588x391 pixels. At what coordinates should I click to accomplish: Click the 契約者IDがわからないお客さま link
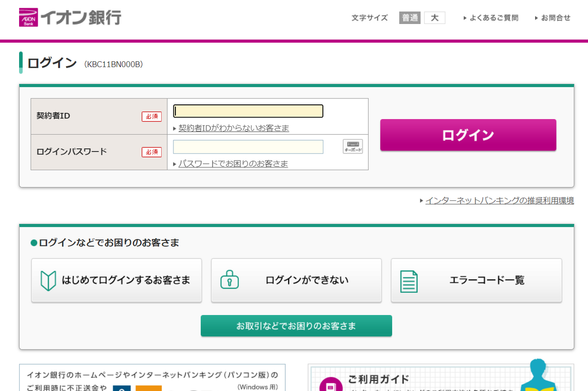click(x=234, y=128)
